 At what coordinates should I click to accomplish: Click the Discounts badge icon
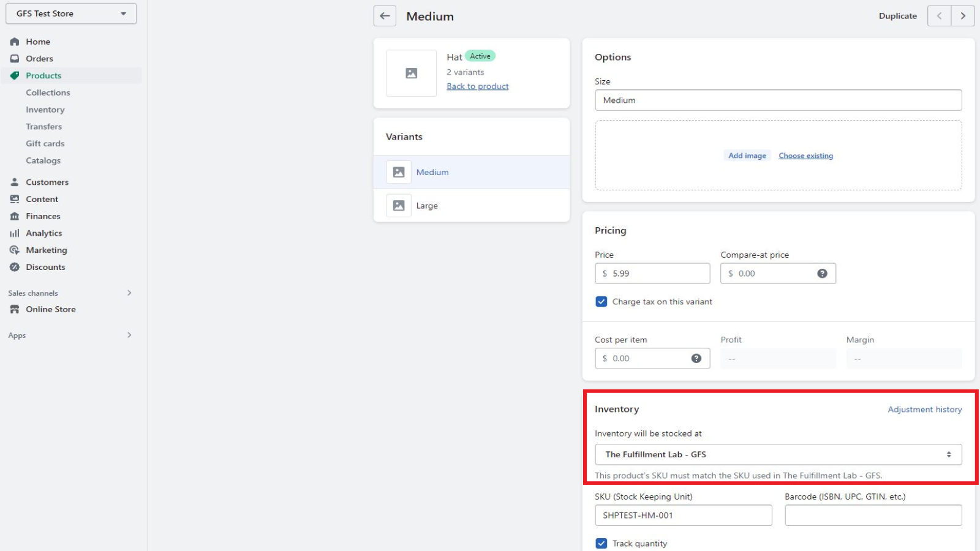pyautogui.click(x=15, y=267)
